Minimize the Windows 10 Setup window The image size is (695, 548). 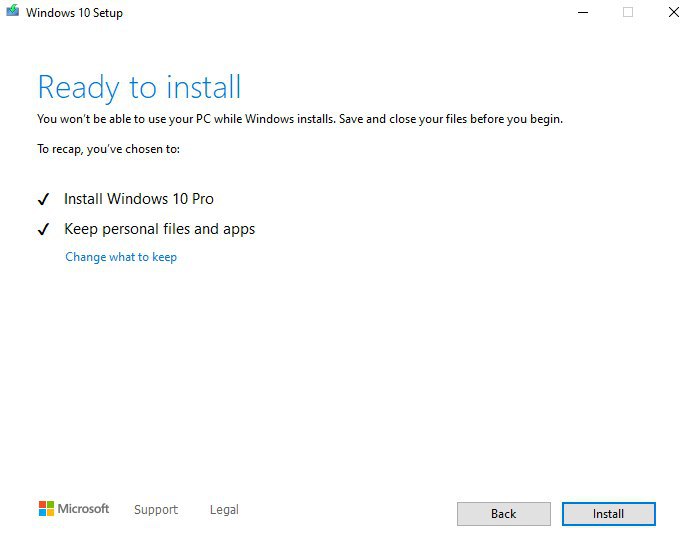point(583,12)
